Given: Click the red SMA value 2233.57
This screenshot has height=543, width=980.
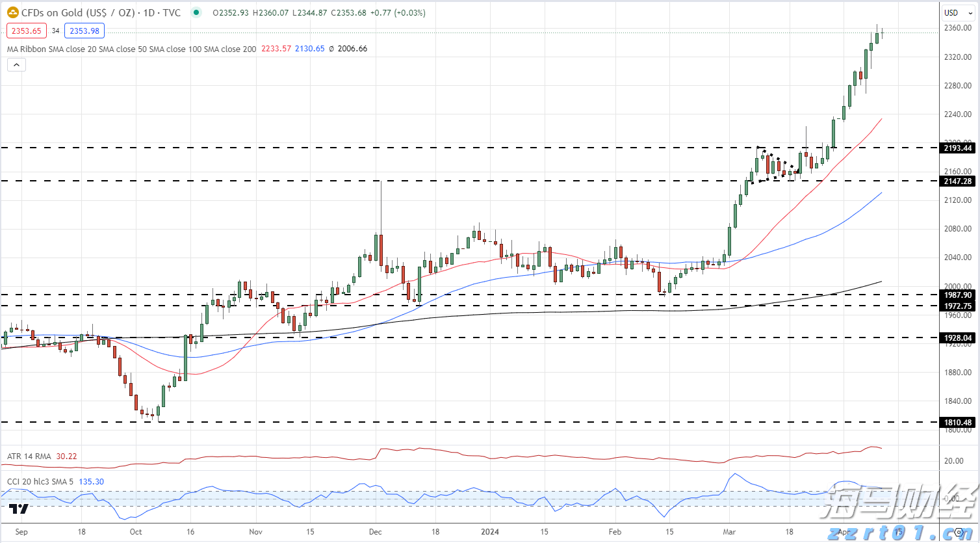Looking at the screenshot, I should (x=276, y=49).
